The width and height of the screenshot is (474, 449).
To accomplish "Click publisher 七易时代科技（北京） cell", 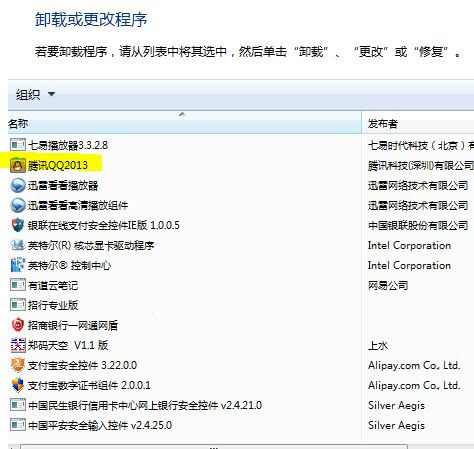I will coord(421,145).
